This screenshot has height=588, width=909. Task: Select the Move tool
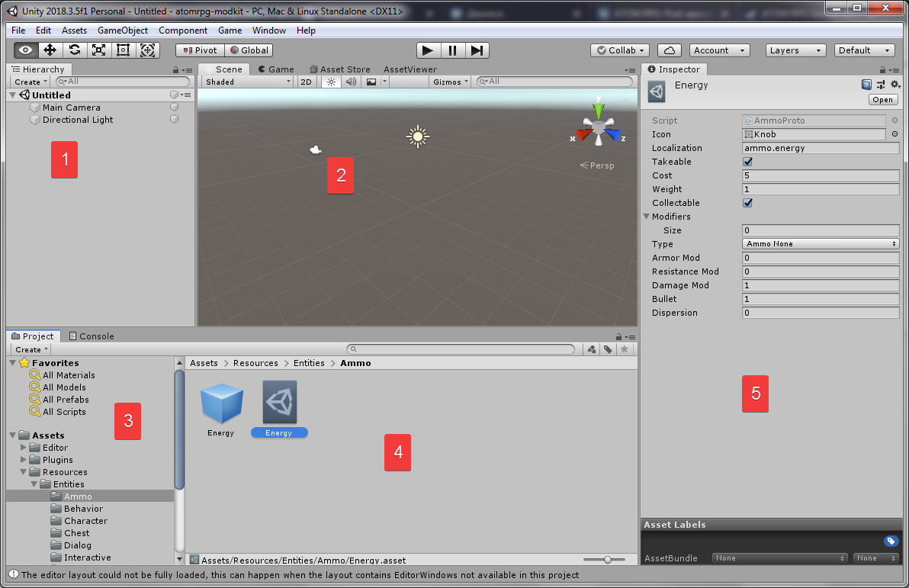click(x=50, y=50)
